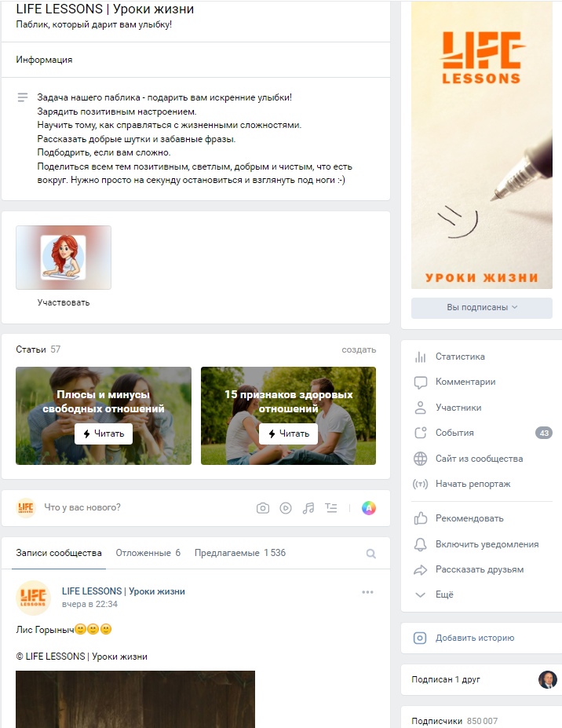Viewport: 562px width, 728px height.
Task: Switch to Отложенные posts tab
Action: click(148, 553)
